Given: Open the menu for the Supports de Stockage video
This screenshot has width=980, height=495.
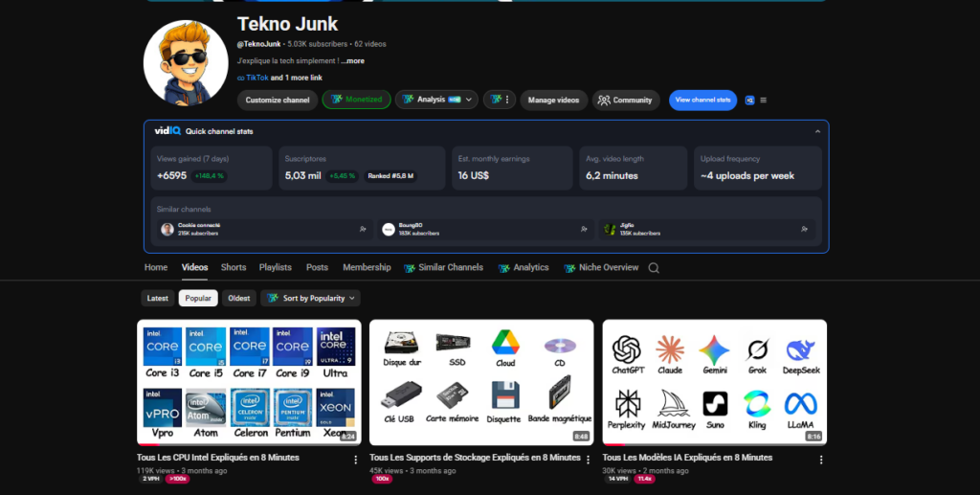Looking at the screenshot, I should 589,460.
